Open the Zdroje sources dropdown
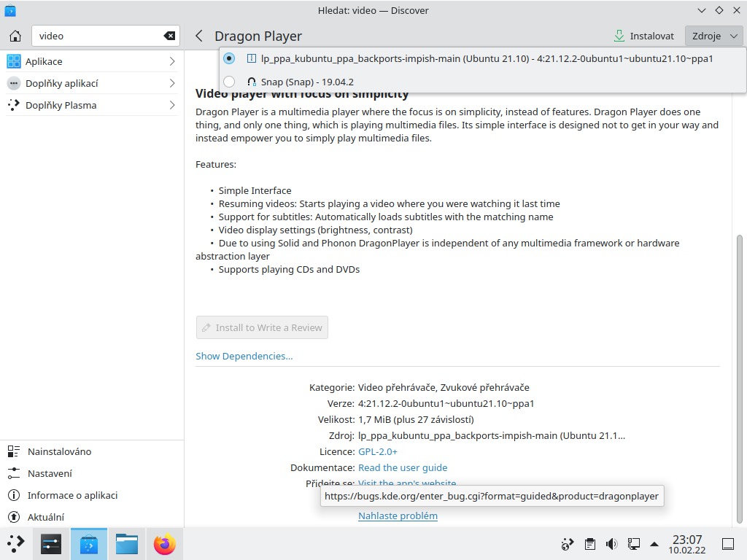Screen dimensions: 747x560 (x=714, y=36)
